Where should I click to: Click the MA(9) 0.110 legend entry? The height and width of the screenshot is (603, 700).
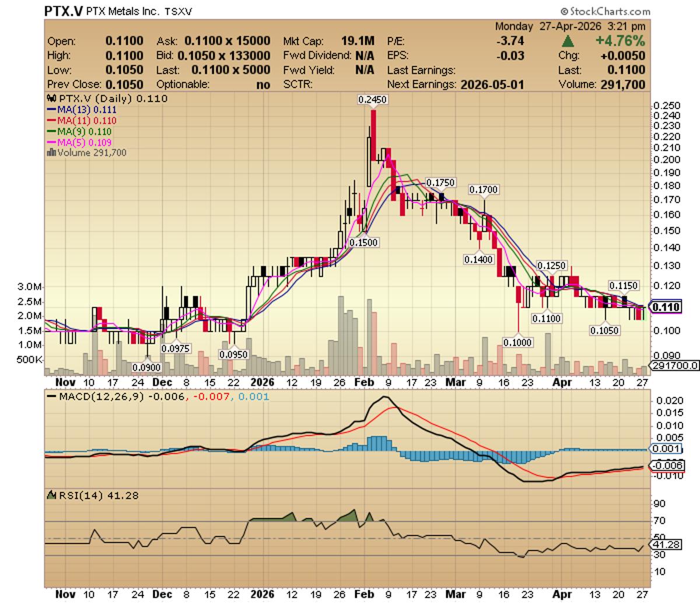(79, 131)
